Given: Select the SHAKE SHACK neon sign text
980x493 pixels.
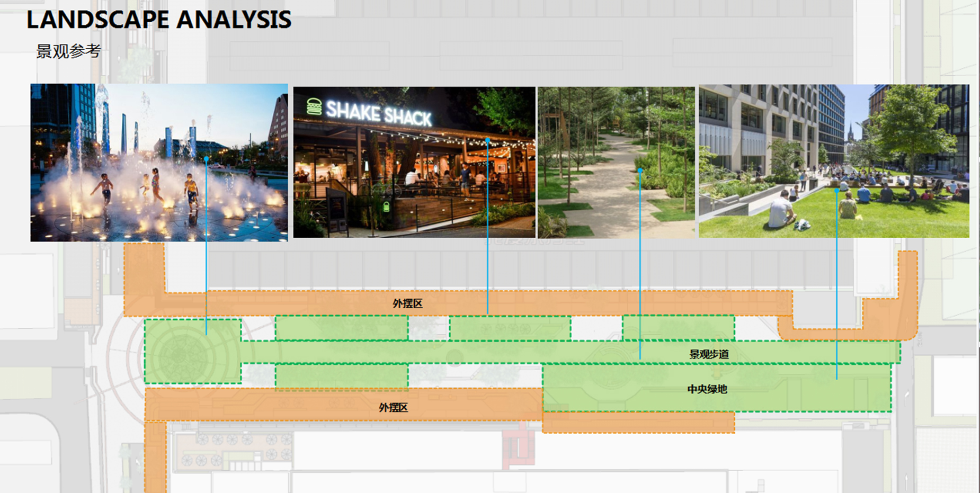Looking at the screenshot, I should click(x=378, y=114).
